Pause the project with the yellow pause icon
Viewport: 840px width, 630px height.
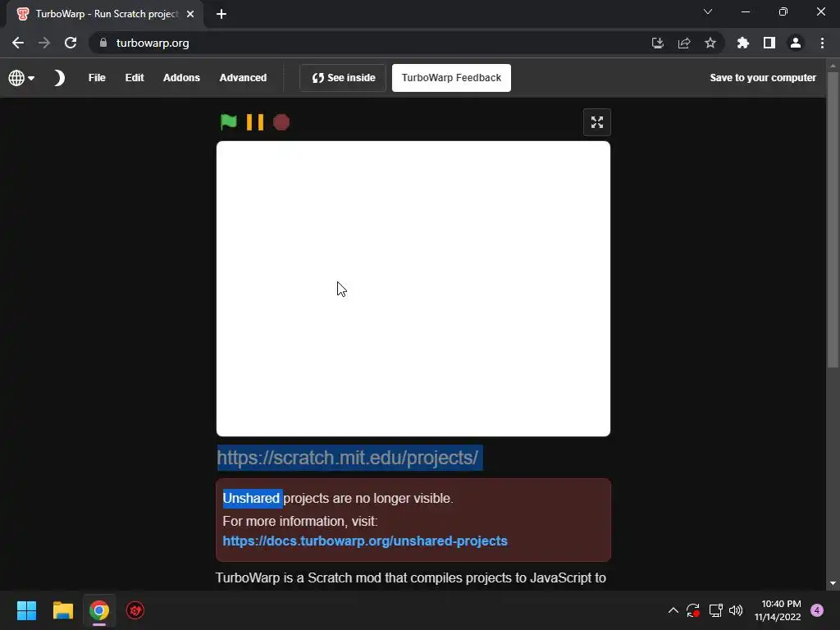(x=255, y=122)
